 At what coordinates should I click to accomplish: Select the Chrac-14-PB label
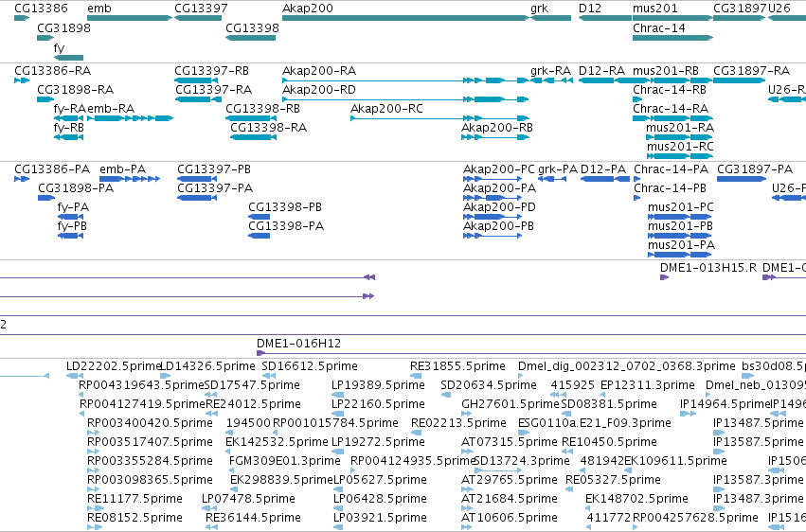coord(670,188)
